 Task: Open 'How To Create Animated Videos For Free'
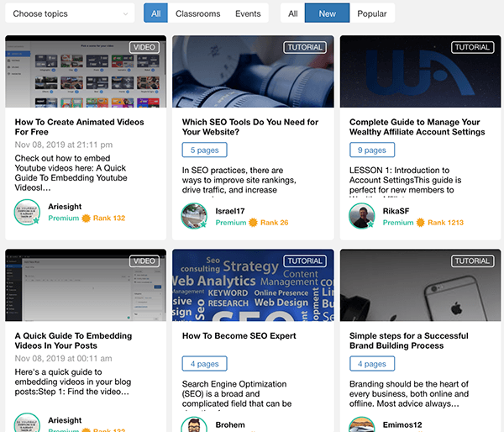click(x=80, y=127)
